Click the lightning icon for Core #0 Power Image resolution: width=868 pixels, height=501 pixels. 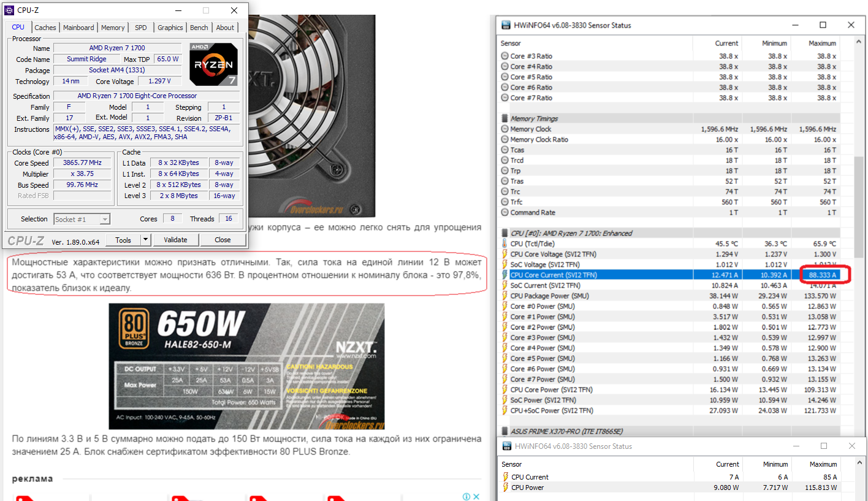[x=504, y=307]
